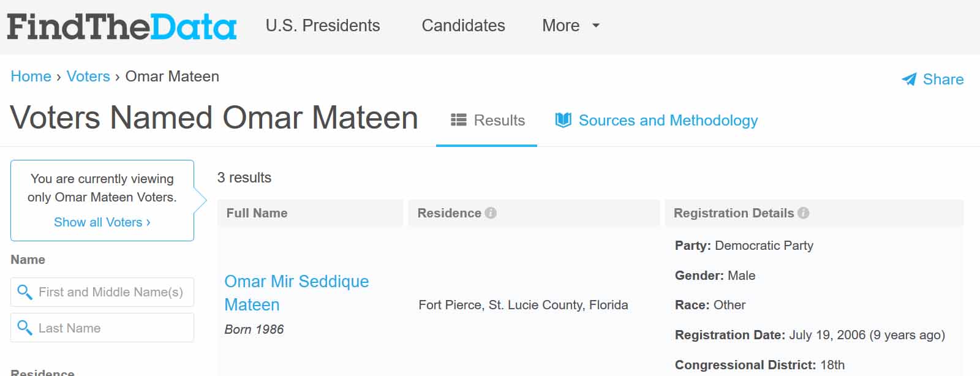The image size is (980, 376).
Task: Click the Full Name column header
Action: coord(257,213)
